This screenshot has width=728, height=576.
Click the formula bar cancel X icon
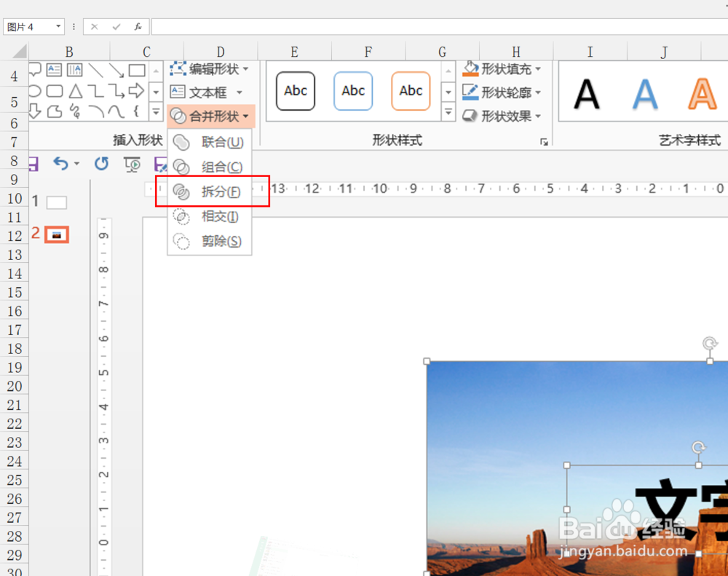pos(94,26)
